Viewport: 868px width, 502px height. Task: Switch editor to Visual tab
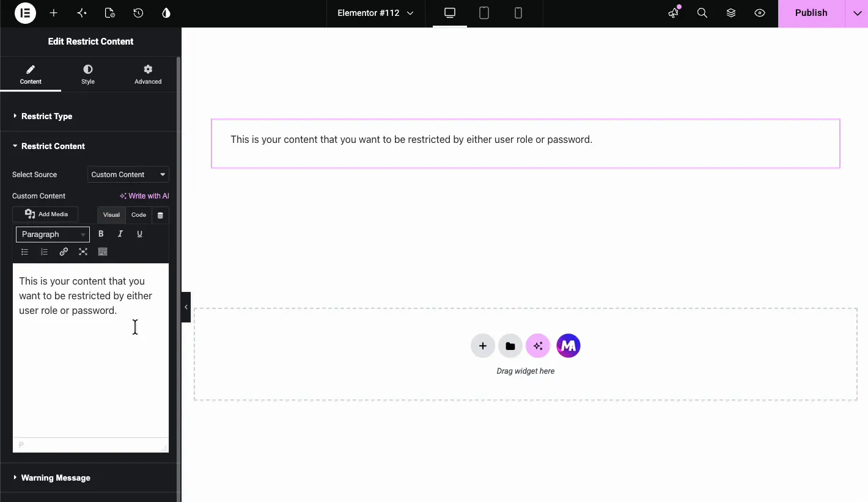[x=111, y=215]
